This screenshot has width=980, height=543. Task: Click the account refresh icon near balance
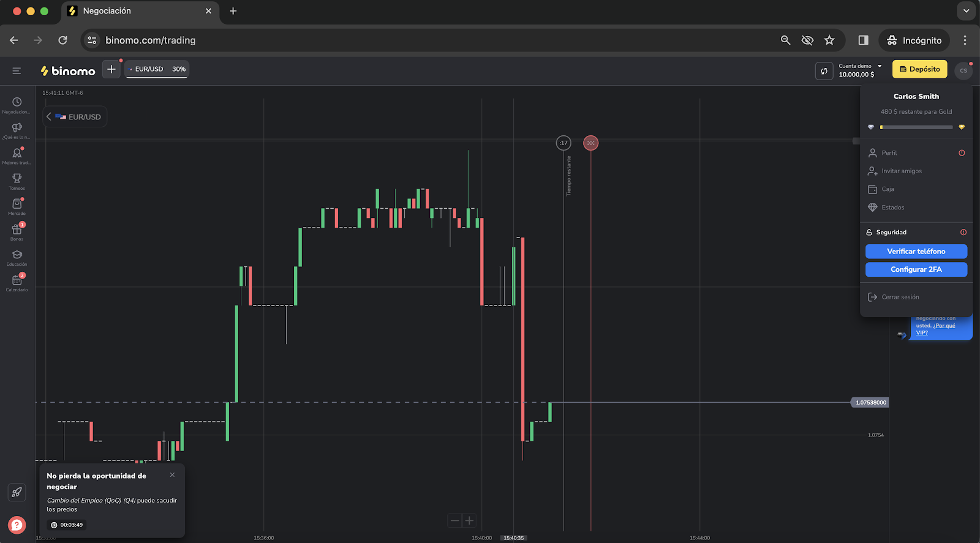(824, 71)
